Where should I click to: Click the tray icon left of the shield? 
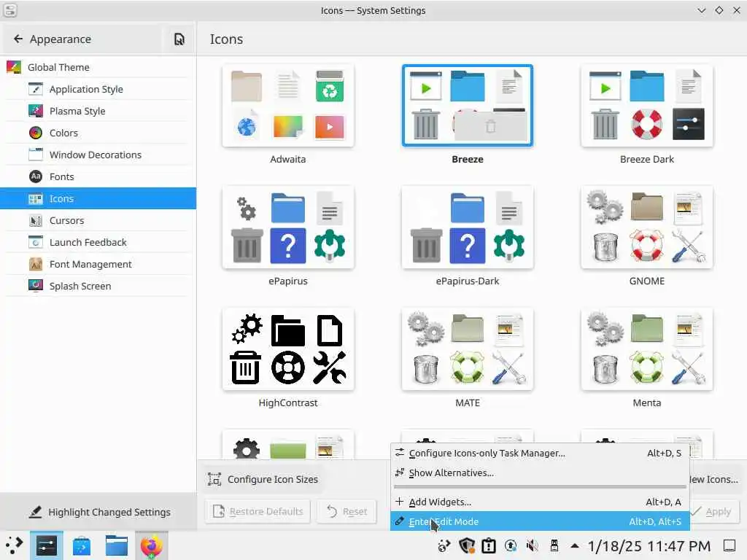coord(444,545)
